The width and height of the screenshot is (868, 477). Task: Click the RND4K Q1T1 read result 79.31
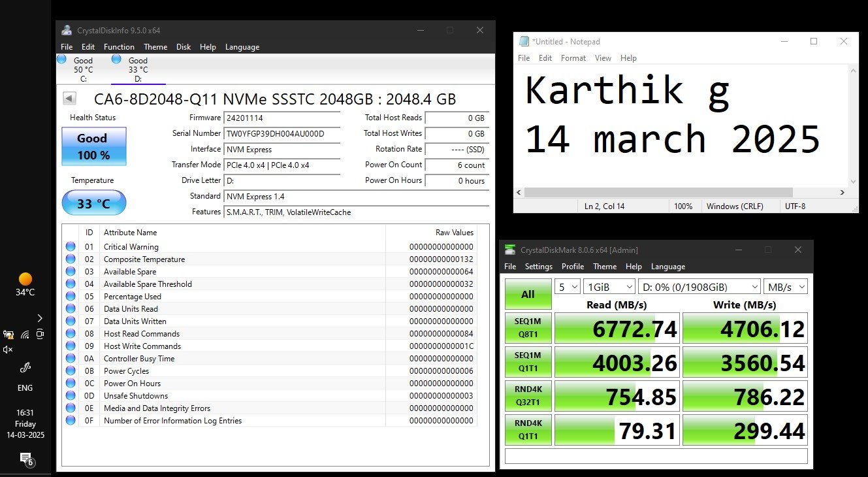[x=617, y=430]
